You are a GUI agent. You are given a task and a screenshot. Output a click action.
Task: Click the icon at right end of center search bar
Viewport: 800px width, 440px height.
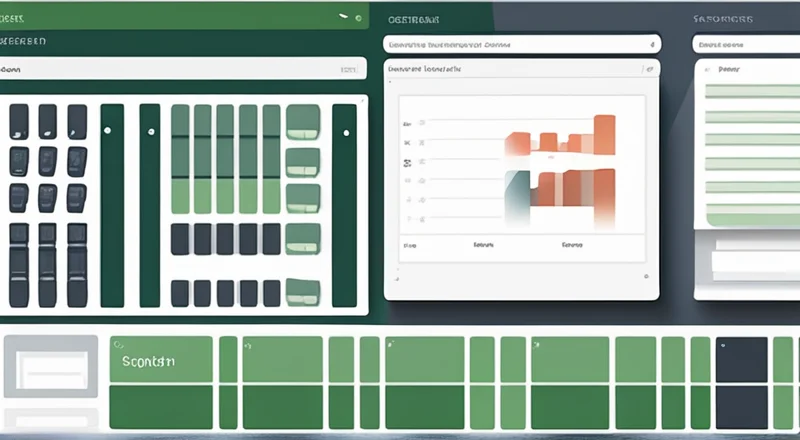click(653, 44)
